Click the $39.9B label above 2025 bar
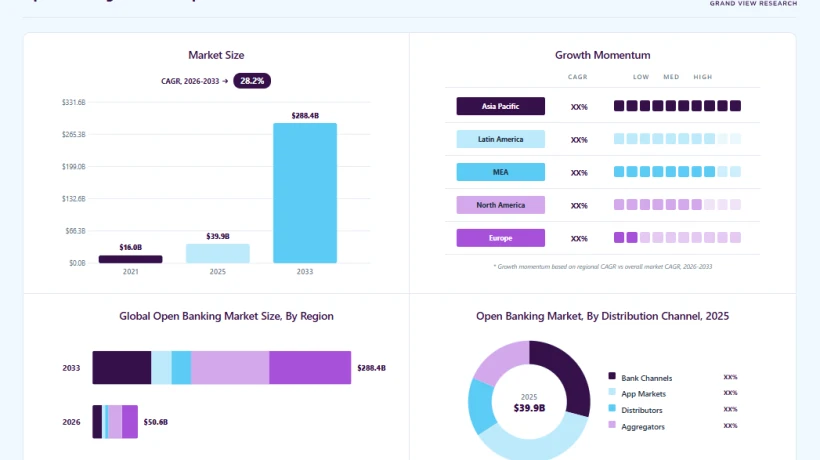Image resolution: width=820 pixels, height=460 pixels. (x=218, y=236)
